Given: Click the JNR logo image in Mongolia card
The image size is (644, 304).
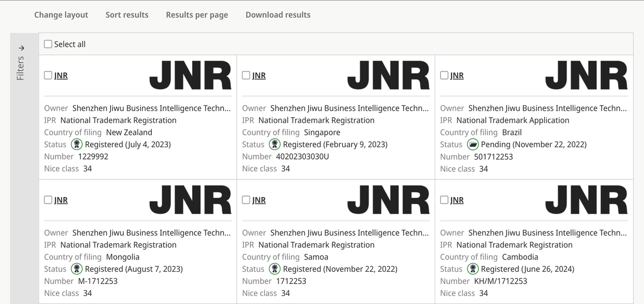Looking at the screenshot, I should point(191,200).
